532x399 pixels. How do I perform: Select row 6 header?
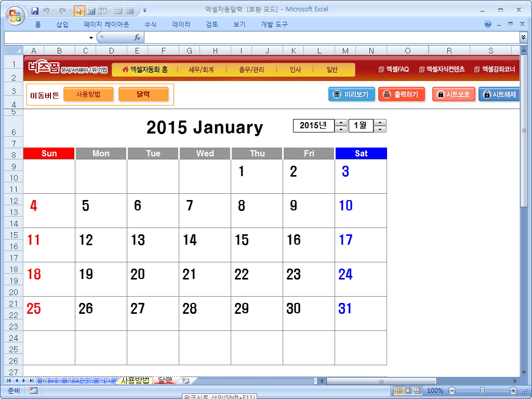click(14, 126)
